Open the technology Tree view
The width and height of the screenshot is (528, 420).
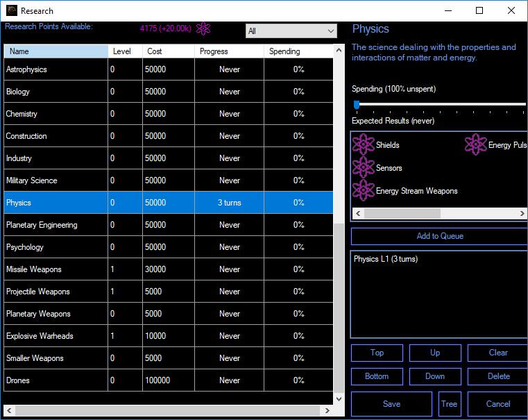(450, 404)
